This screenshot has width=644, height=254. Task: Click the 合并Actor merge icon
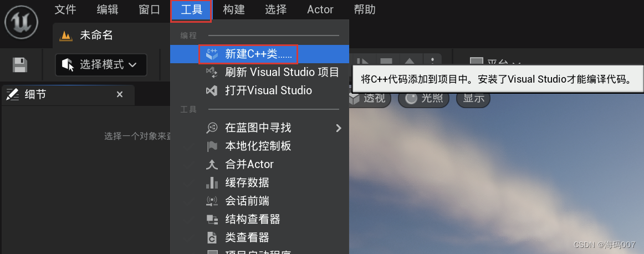point(212,164)
